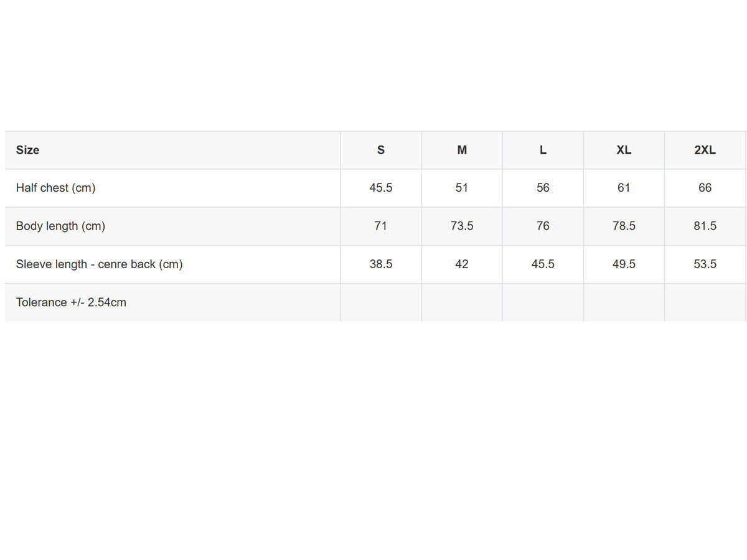Select the M size header
The width and height of the screenshot is (747, 560).
tap(462, 150)
